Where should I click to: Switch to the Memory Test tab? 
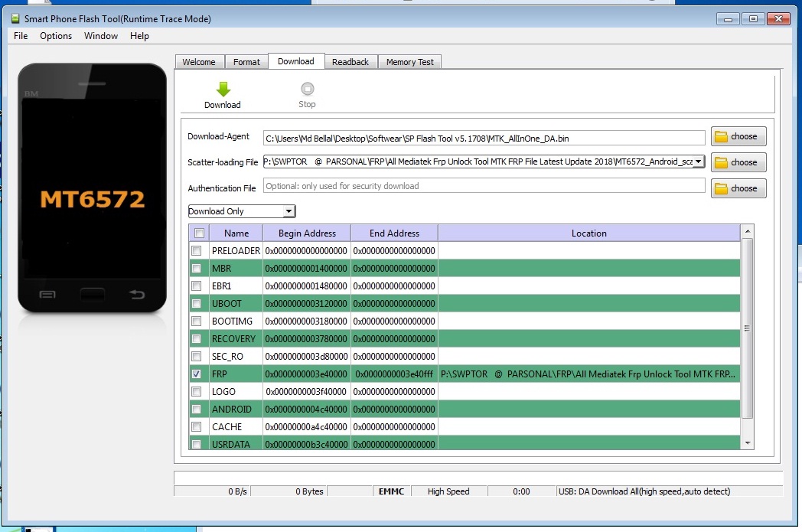409,61
